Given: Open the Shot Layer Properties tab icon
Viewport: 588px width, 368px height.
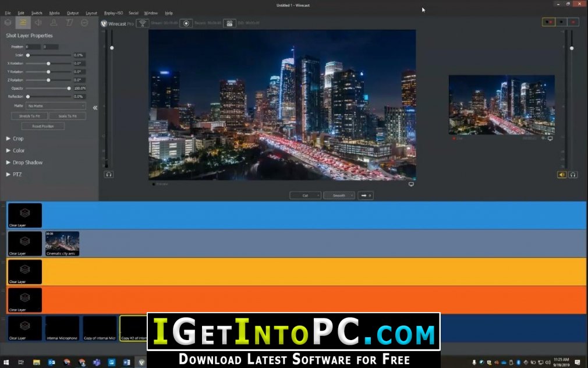Looking at the screenshot, I should 23,23.
